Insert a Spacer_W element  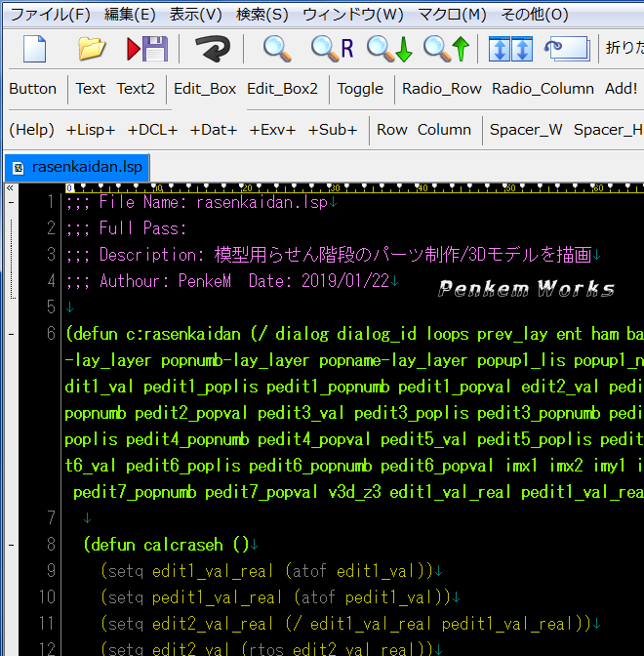(526, 130)
